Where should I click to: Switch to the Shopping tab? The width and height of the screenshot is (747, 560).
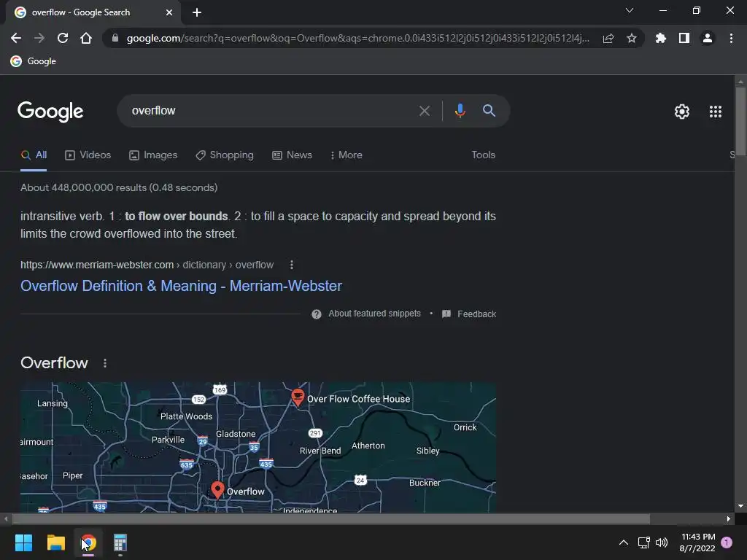225,155
